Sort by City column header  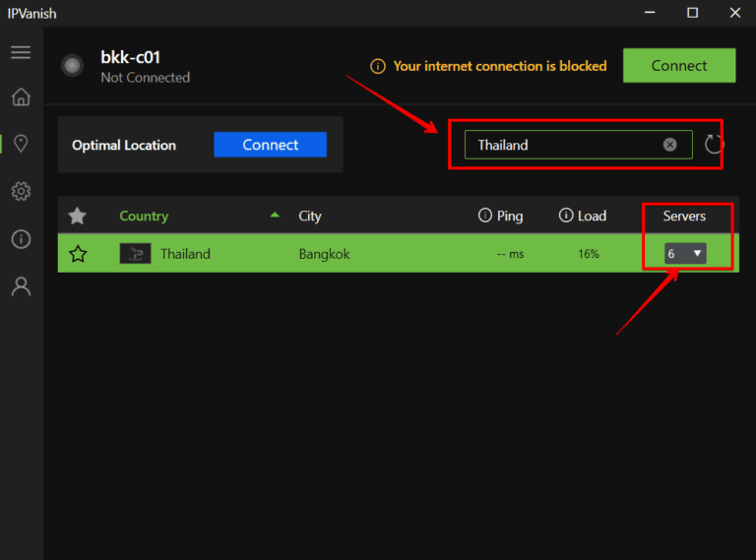pyautogui.click(x=310, y=216)
